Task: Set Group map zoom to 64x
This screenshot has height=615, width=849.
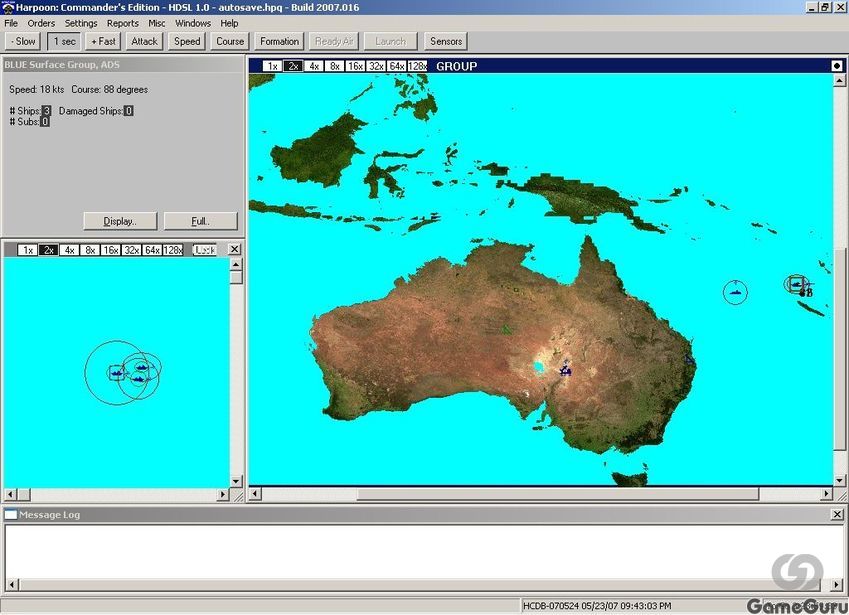Action: coord(396,66)
